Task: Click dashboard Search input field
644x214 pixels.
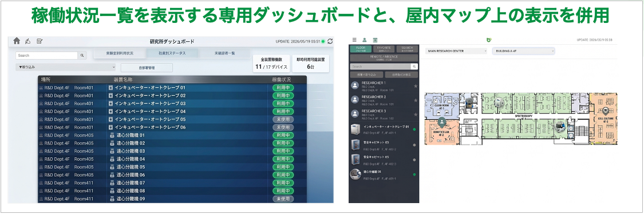Action: click(x=47, y=55)
